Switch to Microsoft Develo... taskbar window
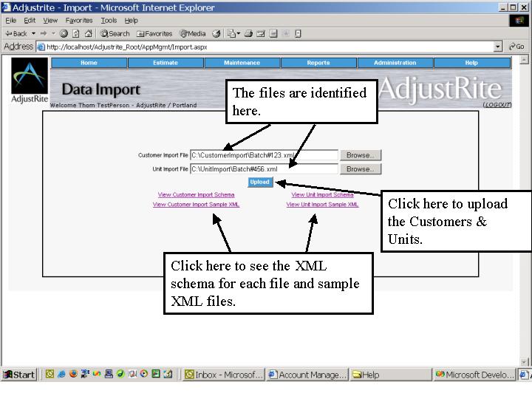Screen dimensions: 532x399 (474, 375)
